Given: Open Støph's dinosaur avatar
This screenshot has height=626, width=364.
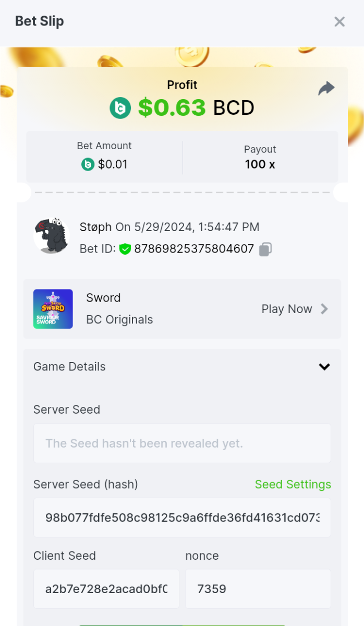Looking at the screenshot, I should point(52,236).
